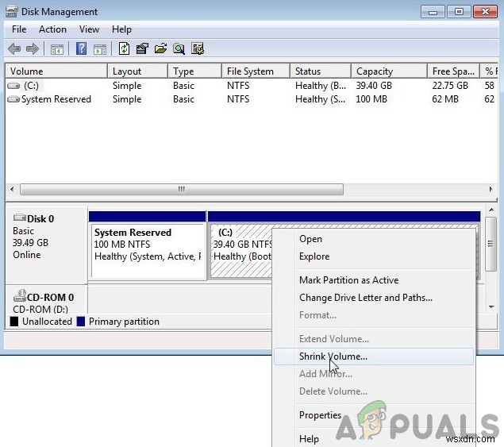Click the black Unallocated legend swatch
Image resolution: width=504 pixels, height=447 pixels.
14,322
